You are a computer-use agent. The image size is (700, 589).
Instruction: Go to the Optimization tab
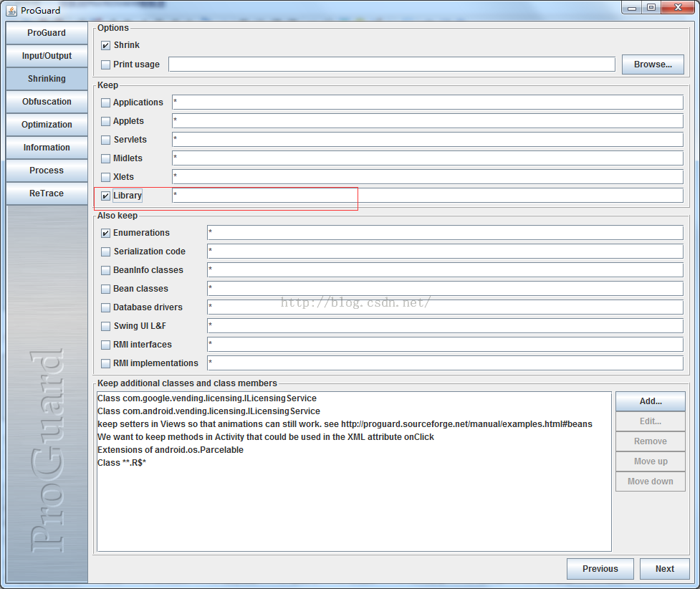(x=47, y=125)
